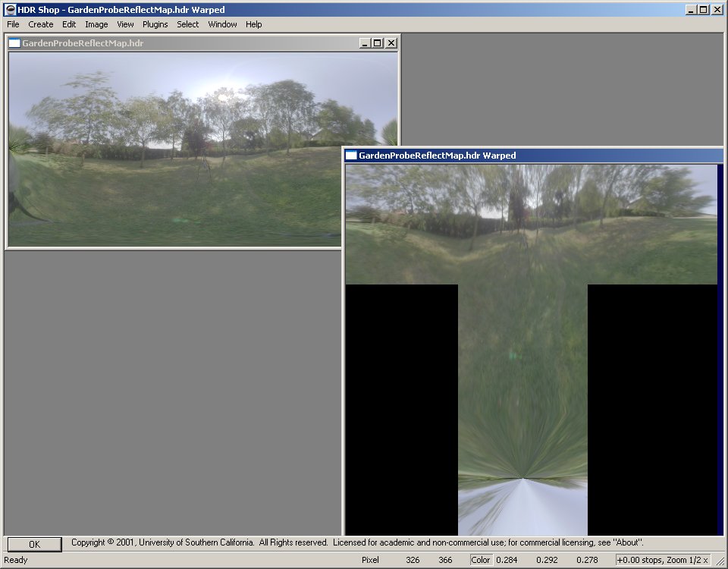Grab the window resize grip at bottom-right corner

coord(720,561)
